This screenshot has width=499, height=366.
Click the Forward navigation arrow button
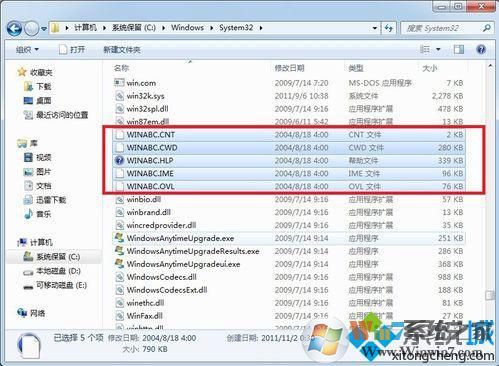[32, 29]
